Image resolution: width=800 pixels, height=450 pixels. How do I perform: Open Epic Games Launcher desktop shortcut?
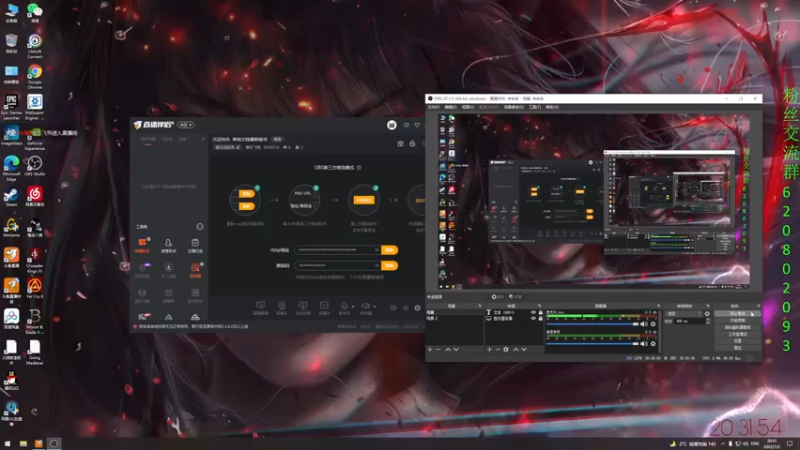11,105
